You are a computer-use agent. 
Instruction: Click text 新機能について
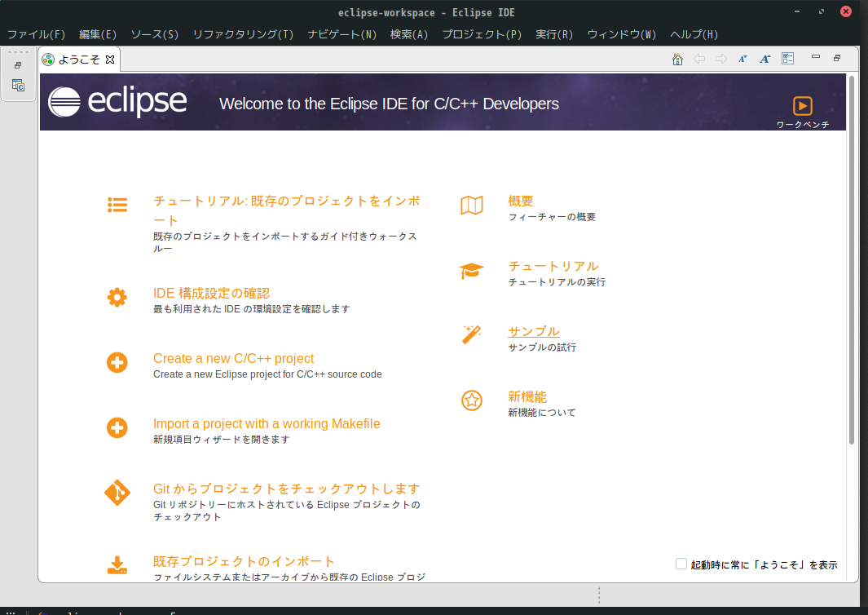coord(542,413)
